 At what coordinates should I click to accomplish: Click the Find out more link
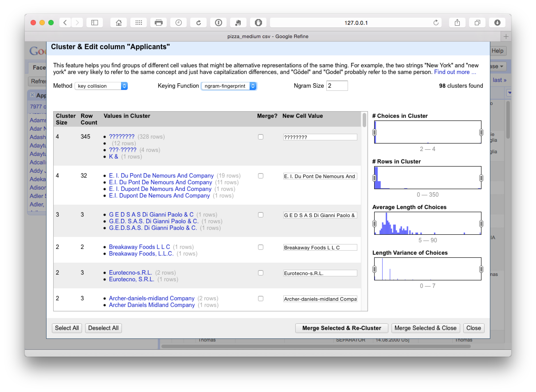click(x=455, y=72)
